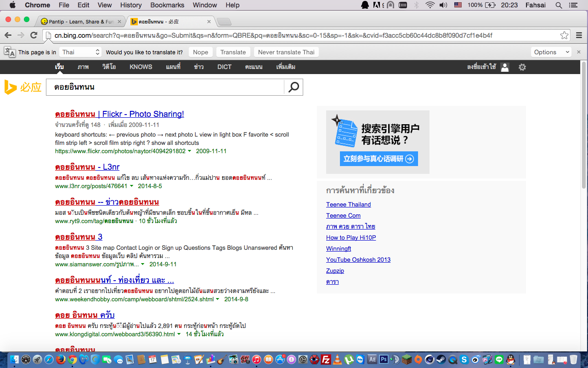Open the Trash in the Dock
This screenshot has height=368, width=588.
[x=574, y=359]
